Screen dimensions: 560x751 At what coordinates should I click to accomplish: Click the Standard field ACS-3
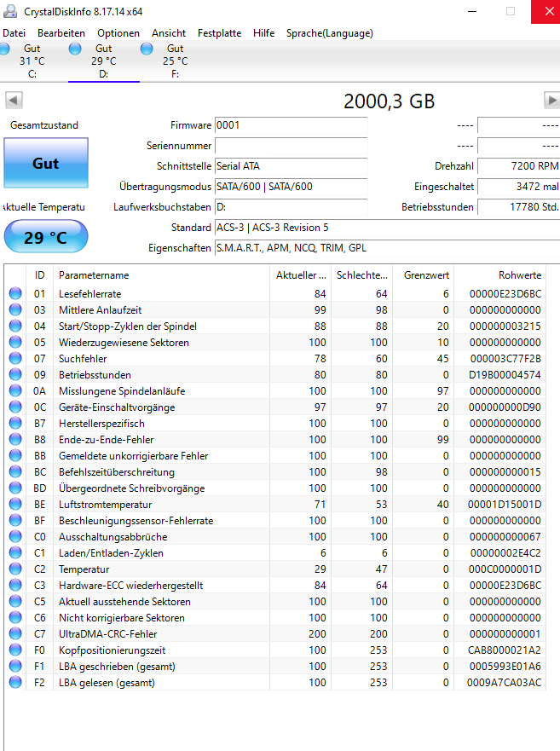coord(387,228)
